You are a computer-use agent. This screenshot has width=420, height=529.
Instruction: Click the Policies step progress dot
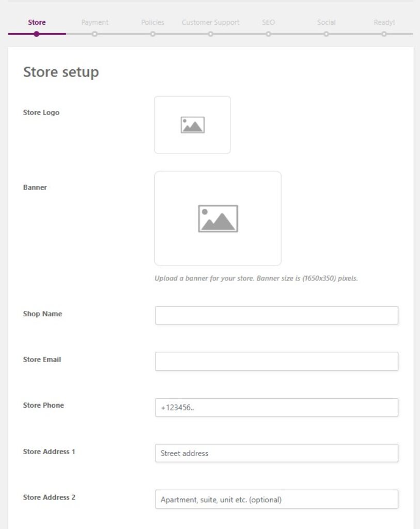coord(152,34)
